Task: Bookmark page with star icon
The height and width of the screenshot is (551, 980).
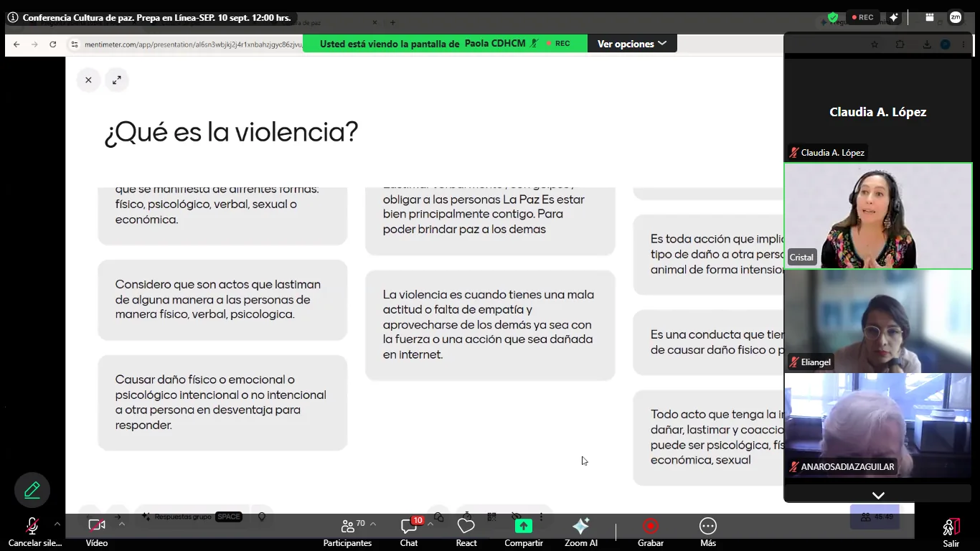Action: click(x=875, y=44)
